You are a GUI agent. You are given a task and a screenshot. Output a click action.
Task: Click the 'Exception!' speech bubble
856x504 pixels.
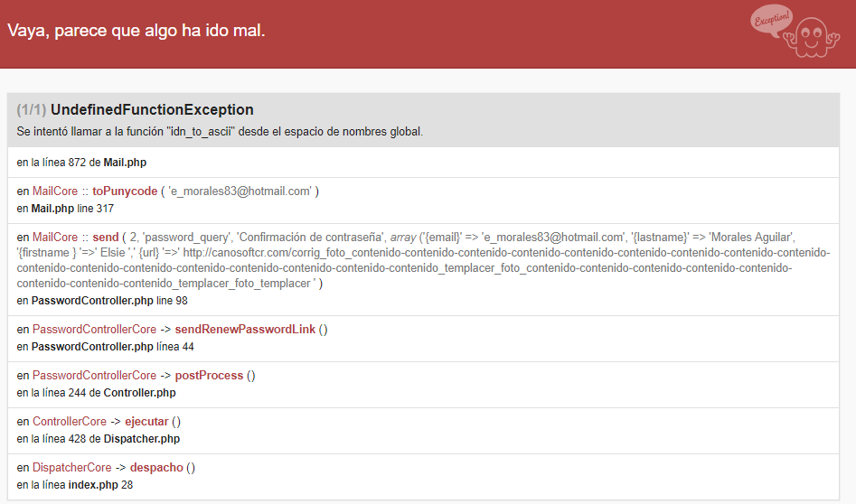[769, 22]
